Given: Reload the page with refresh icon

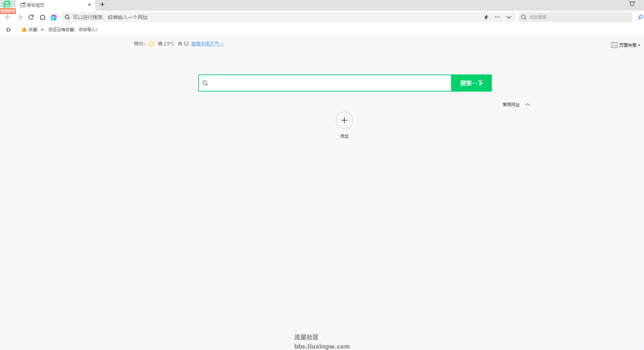Looking at the screenshot, I should coord(31,17).
